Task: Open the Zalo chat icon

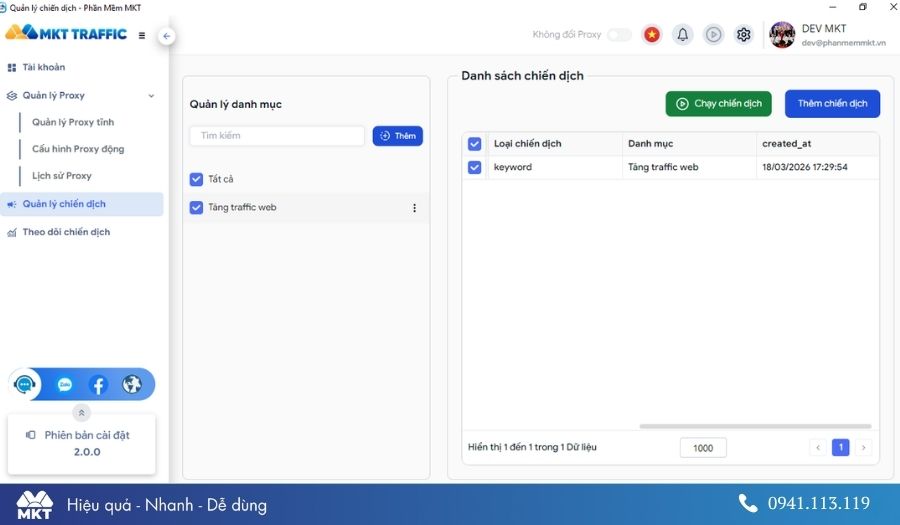Action: pos(65,384)
